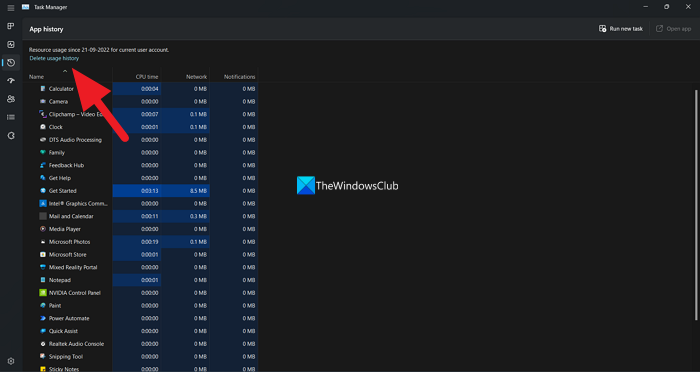The height and width of the screenshot is (372, 700).
Task: Click the Snipping Tool app icon
Action: pos(43,356)
